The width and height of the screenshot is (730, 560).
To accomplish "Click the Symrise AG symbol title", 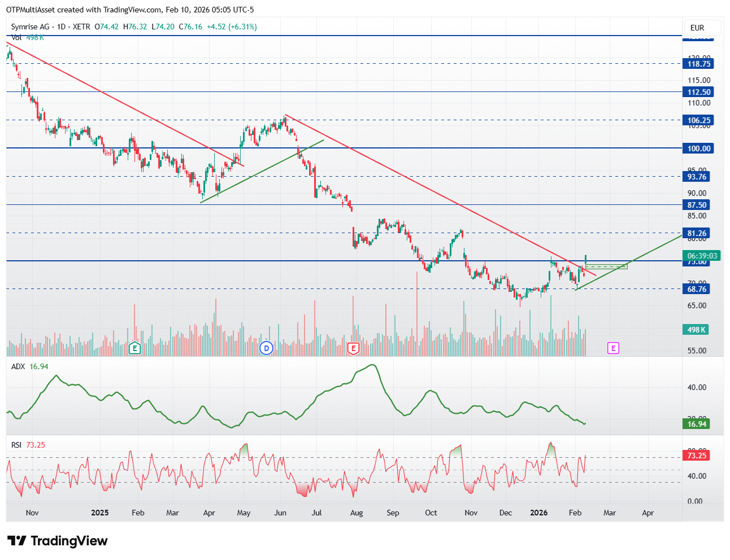I will (31, 27).
